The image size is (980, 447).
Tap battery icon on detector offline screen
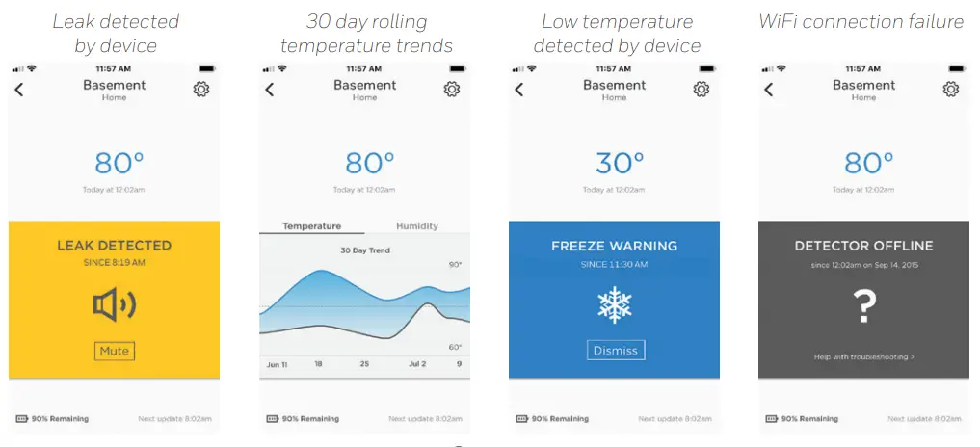click(x=771, y=419)
